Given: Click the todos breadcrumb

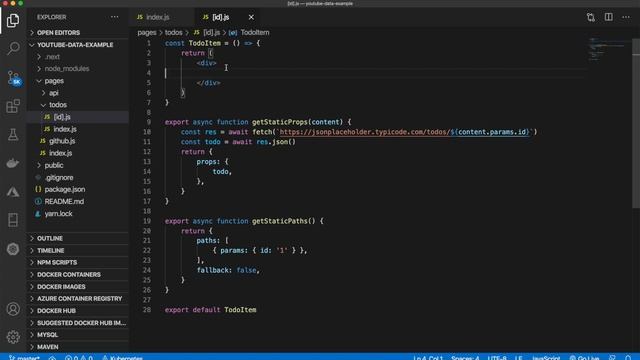Looking at the screenshot, I should [173, 32].
